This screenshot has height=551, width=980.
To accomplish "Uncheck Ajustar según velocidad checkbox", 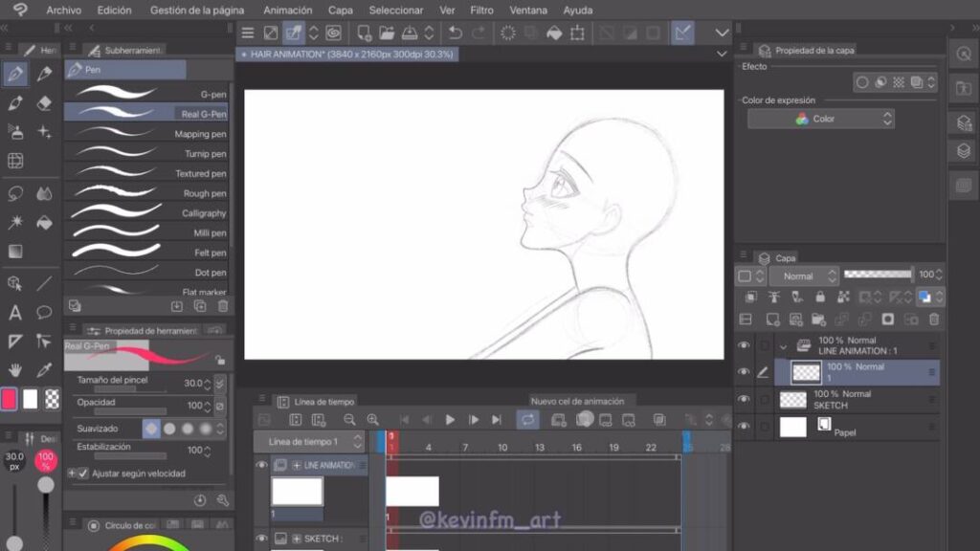I will click(x=83, y=474).
